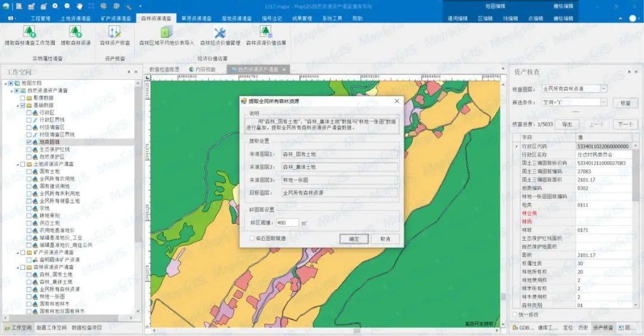Click the pan hand tool in title bar

coord(79,6)
